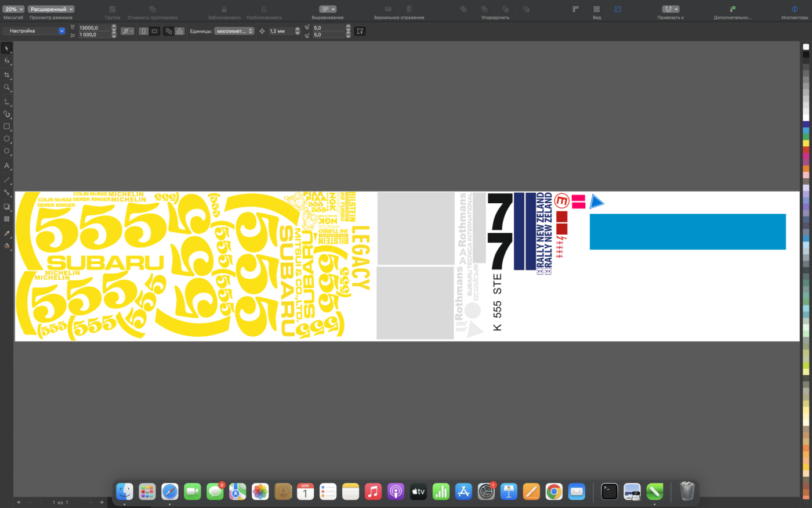Select the Text tool
812x508 pixels.
tap(7, 166)
